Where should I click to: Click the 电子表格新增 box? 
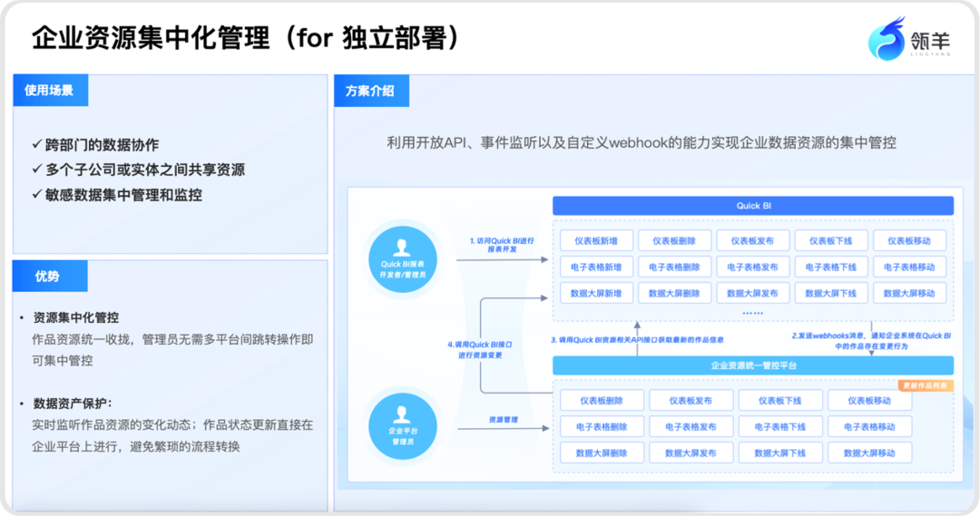tap(596, 268)
